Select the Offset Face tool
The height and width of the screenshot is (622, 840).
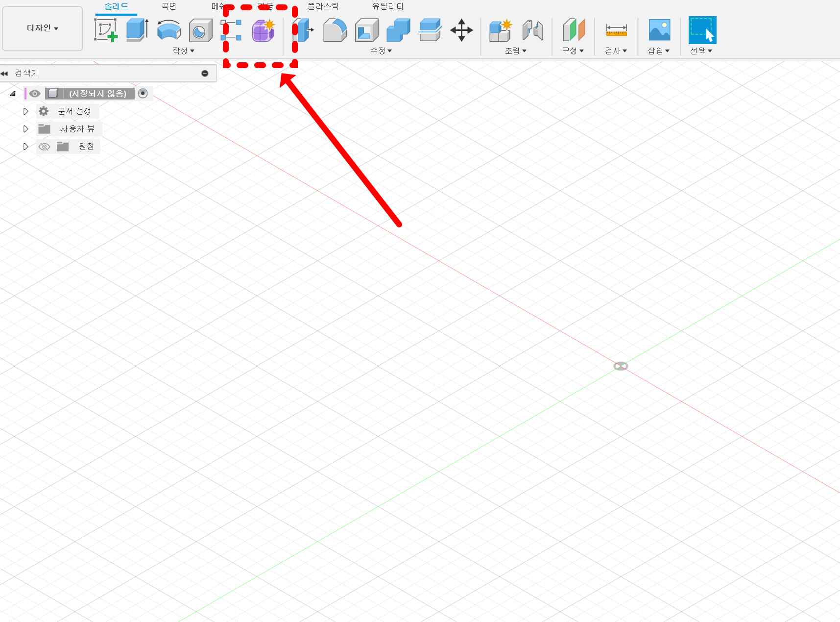point(430,30)
